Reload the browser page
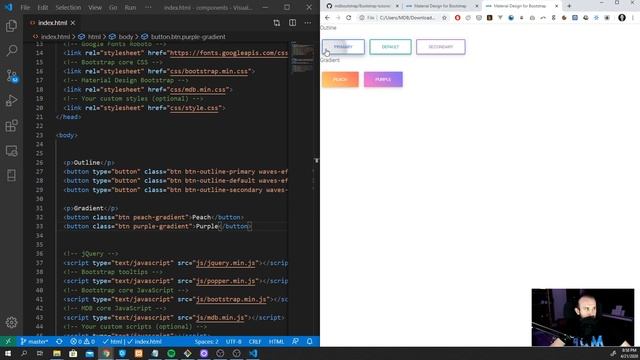The width and height of the screenshot is (640, 360). [348, 18]
